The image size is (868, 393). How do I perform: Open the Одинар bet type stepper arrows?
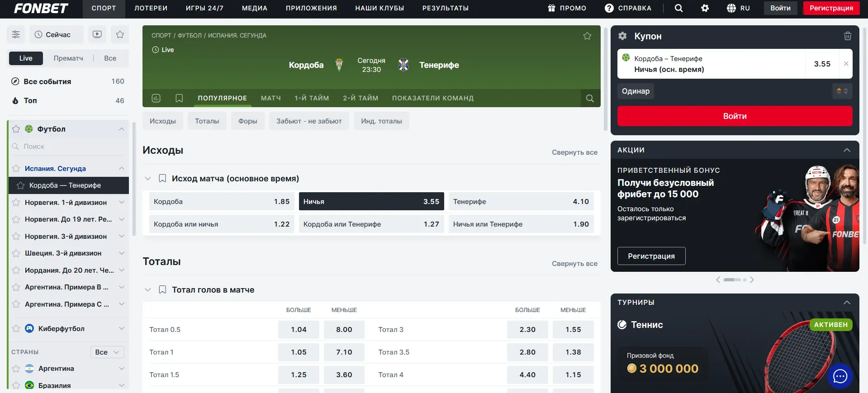click(842, 91)
